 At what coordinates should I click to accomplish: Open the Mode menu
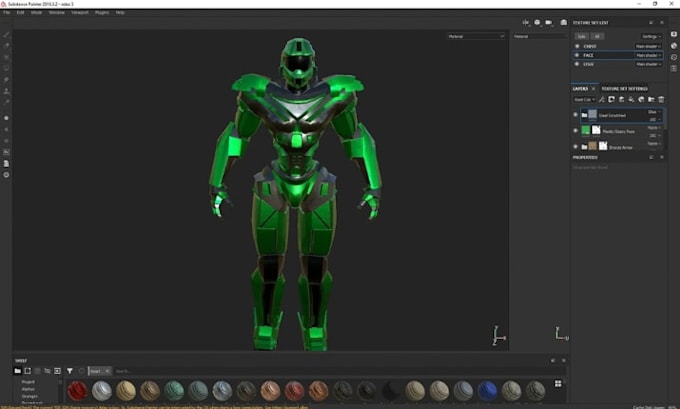[x=36, y=13]
